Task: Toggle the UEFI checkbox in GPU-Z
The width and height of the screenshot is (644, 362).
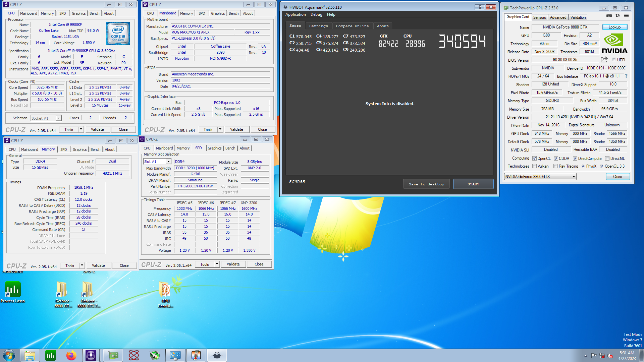Action: 614,60
